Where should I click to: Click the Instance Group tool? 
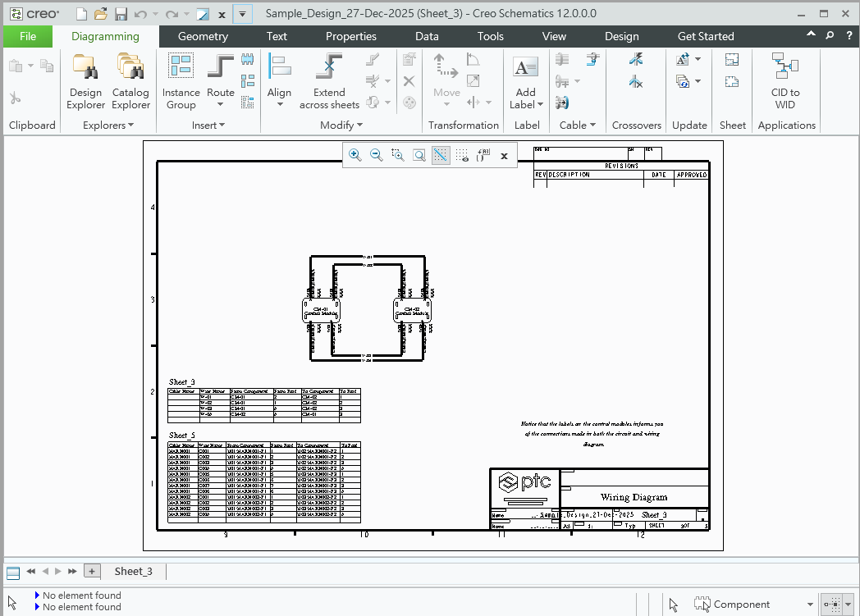(x=181, y=81)
